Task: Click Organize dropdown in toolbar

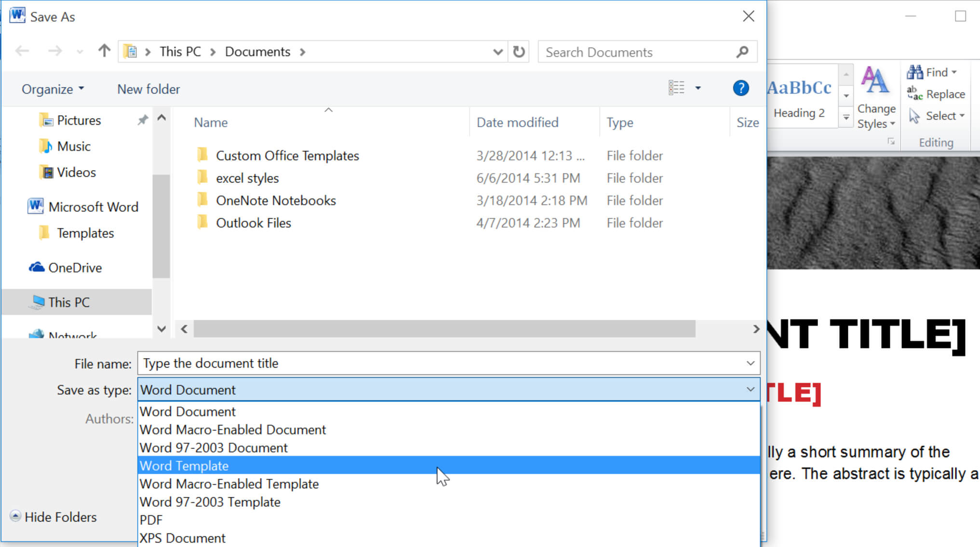Action: tap(53, 89)
